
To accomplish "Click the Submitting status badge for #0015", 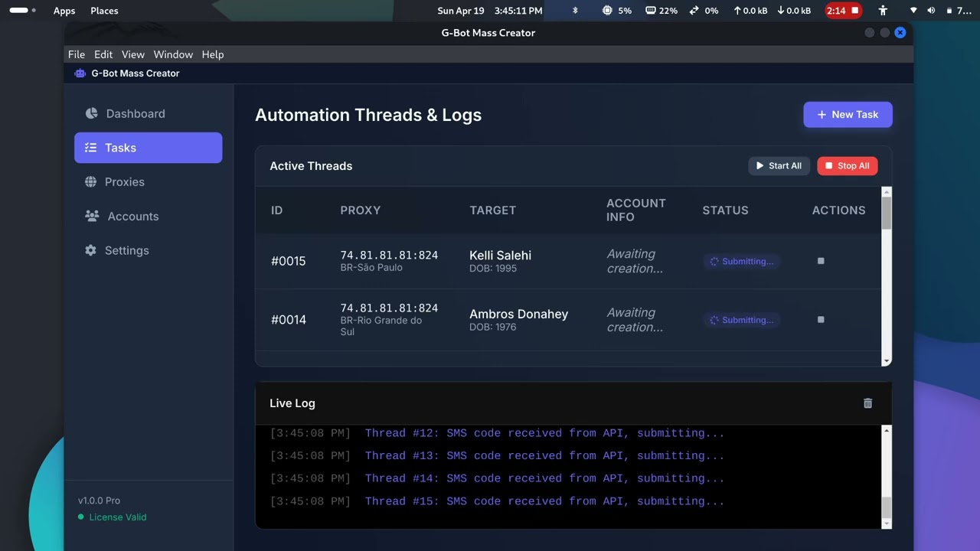I will pyautogui.click(x=742, y=262).
